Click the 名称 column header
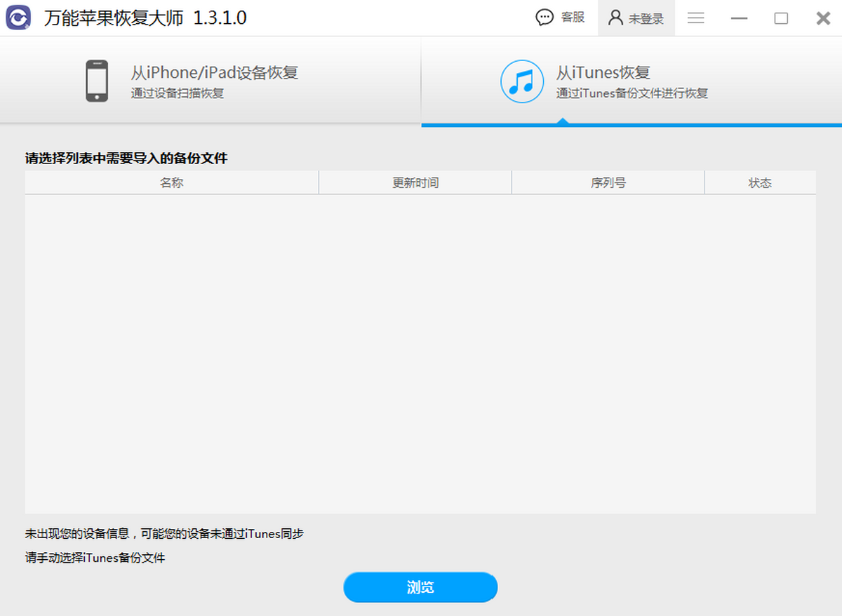842x616 pixels. (x=172, y=183)
